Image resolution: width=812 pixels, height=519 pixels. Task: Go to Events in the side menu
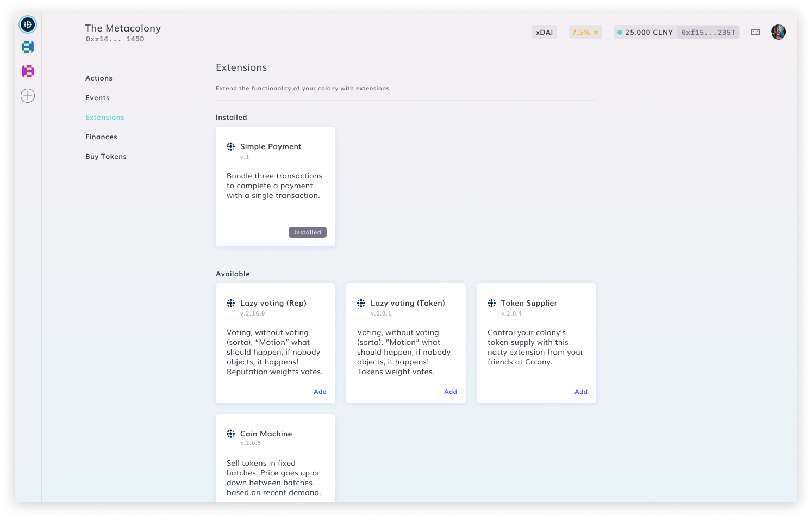tap(97, 98)
